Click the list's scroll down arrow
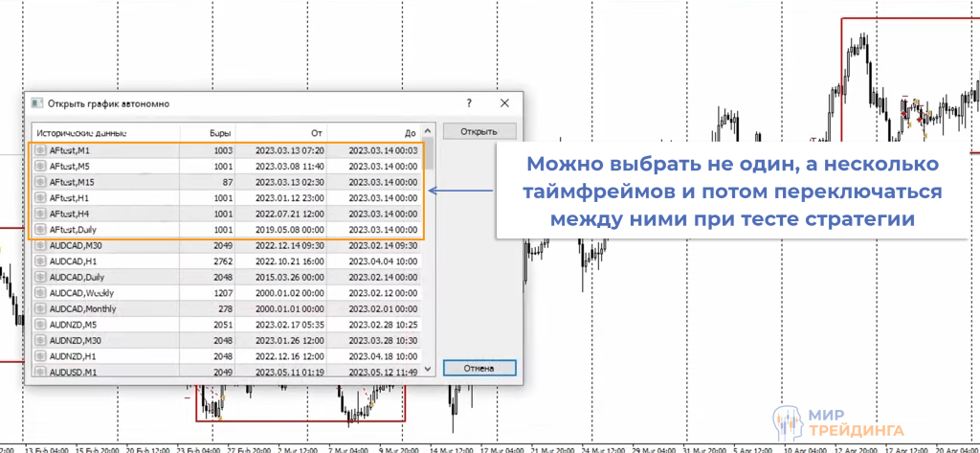This screenshot has width=980, height=453. click(428, 370)
